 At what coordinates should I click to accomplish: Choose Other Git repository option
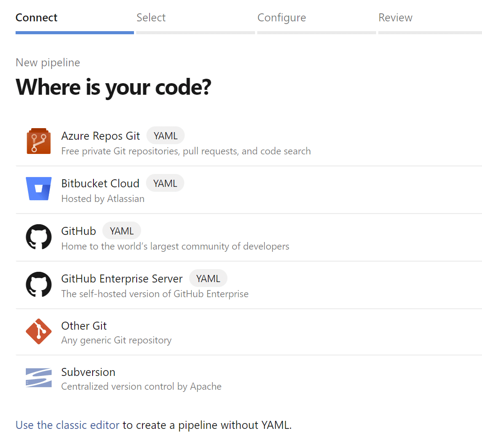coord(84,326)
